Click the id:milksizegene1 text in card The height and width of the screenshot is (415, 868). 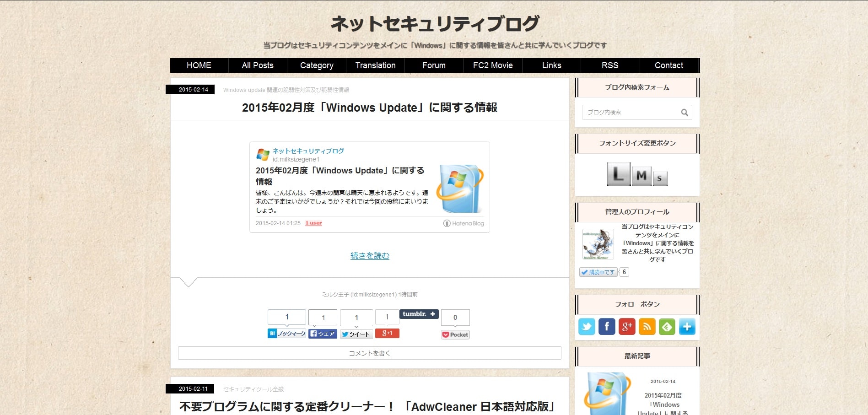click(296, 160)
